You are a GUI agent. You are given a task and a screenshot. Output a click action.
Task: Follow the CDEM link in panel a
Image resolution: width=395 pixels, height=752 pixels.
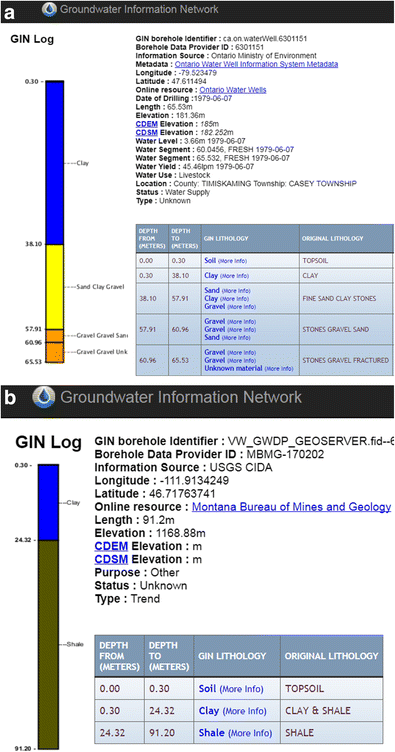coord(147,124)
